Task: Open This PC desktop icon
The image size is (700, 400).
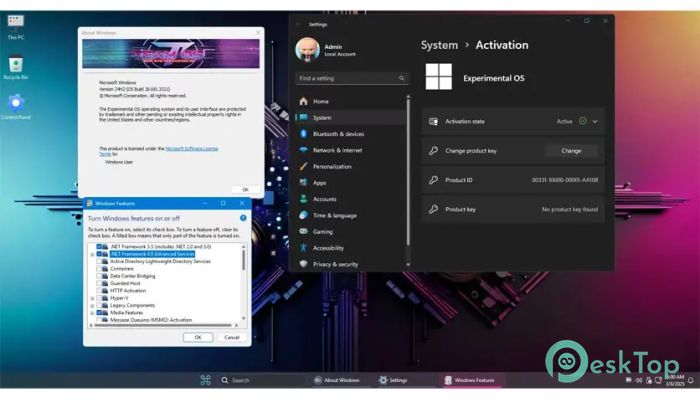Action: tap(16, 26)
